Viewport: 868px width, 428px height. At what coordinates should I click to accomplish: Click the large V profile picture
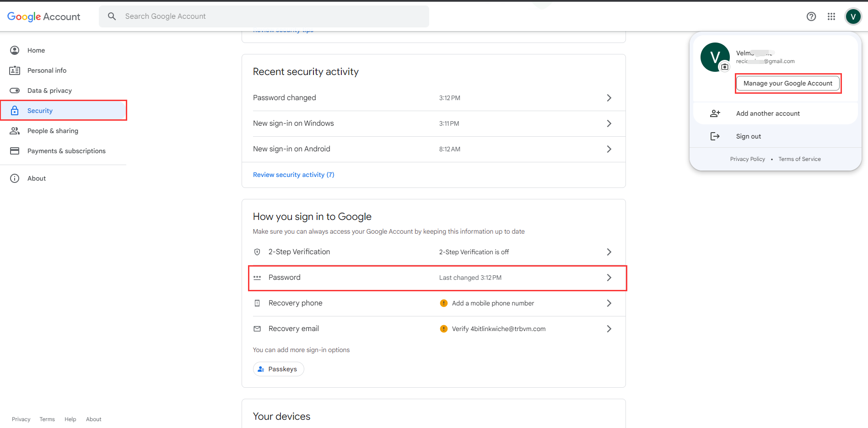pyautogui.click(x=715, y=57)
